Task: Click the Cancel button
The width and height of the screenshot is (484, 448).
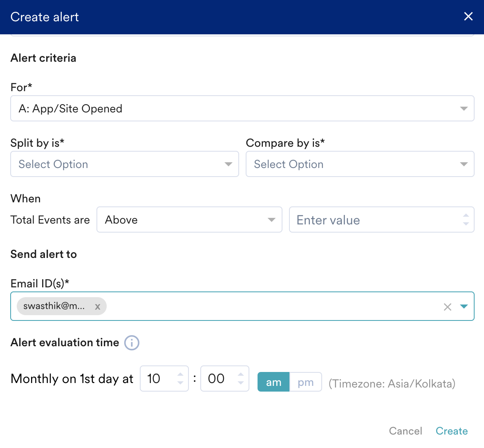Action: 405,431
